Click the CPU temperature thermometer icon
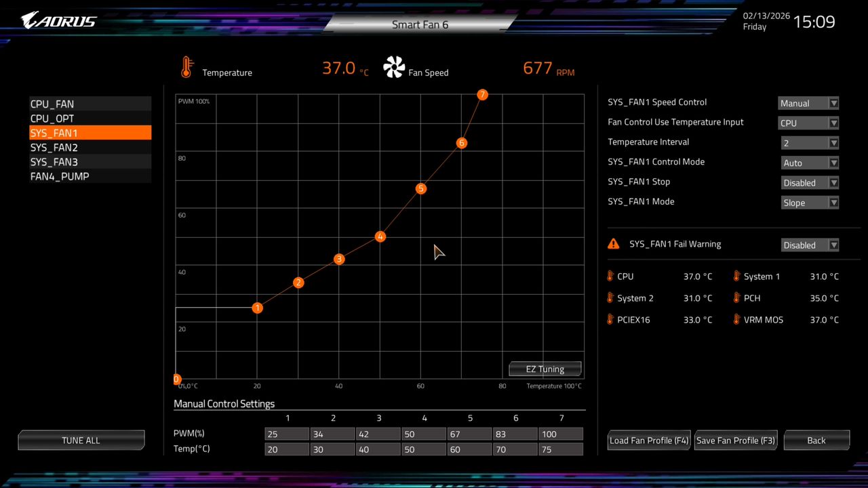The image size is (868, 488). pyautogui.click(x=610, y=276)
